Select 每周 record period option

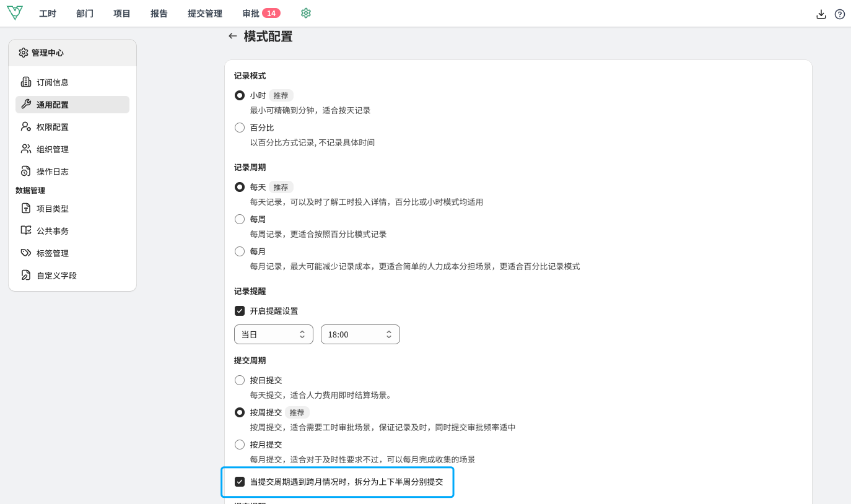(240, 219)
